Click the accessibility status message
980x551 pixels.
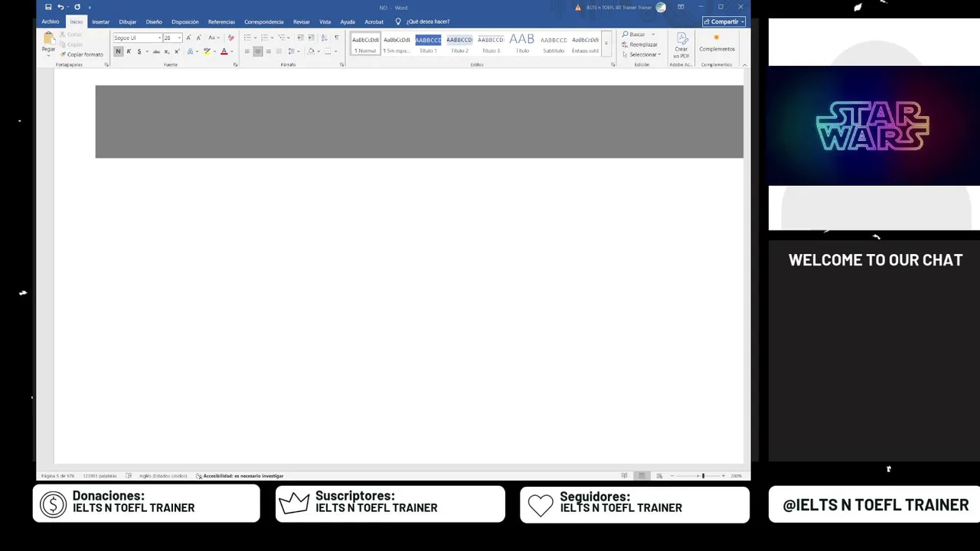240,476
